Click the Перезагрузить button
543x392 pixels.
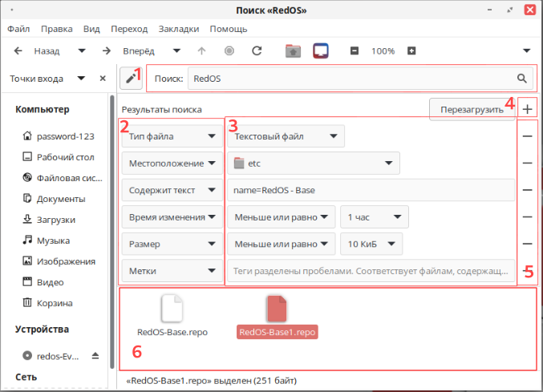click(x=472, y=110)
